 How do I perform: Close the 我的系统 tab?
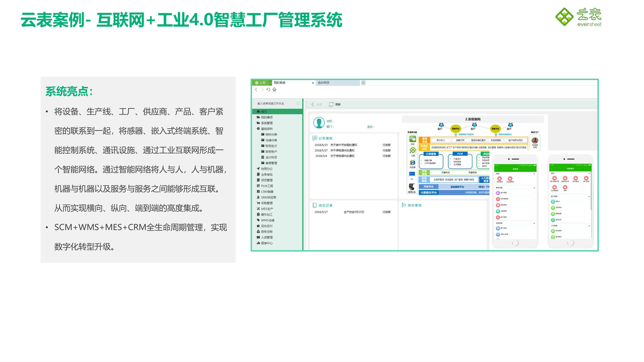click(x=313, y=83)
